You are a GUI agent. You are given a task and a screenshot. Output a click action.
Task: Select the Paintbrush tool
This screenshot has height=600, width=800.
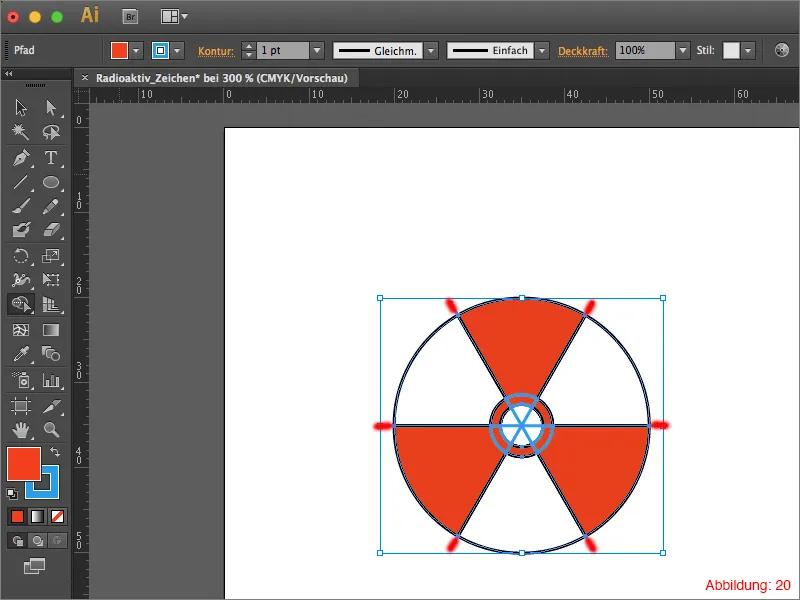[x=21, y=206]
